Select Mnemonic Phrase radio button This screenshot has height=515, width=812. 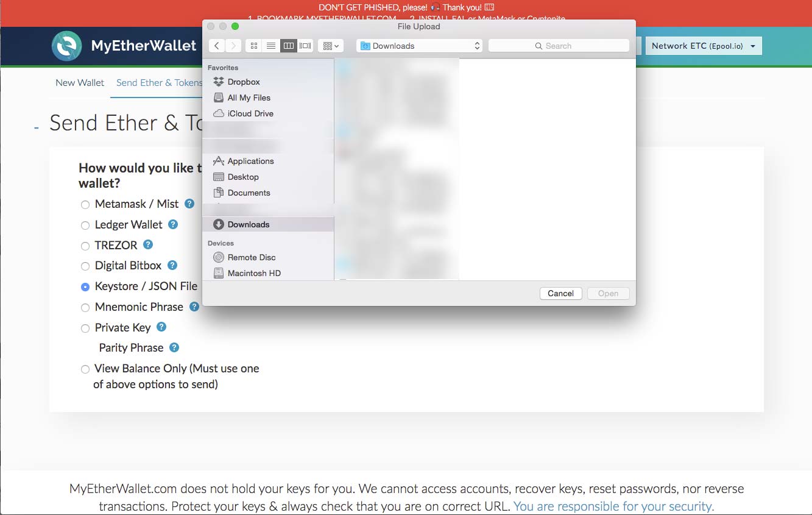click(85, 308)
